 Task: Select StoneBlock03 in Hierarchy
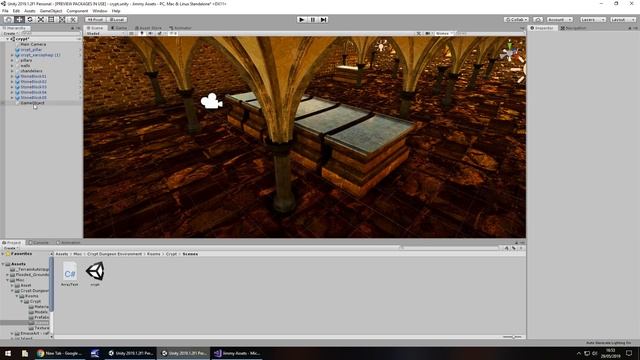[x=33, y=87]
